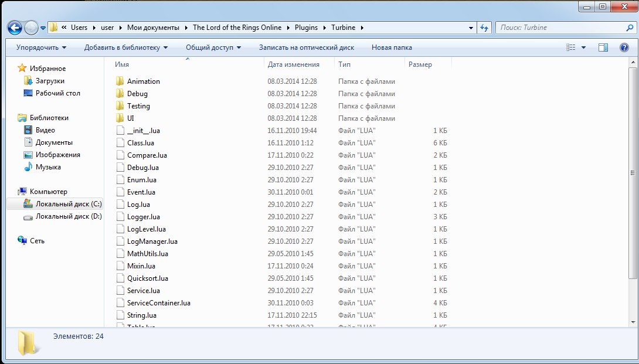The image size is (639, 364).
Task: Create folder with Новая папка button
Action: 392,47
